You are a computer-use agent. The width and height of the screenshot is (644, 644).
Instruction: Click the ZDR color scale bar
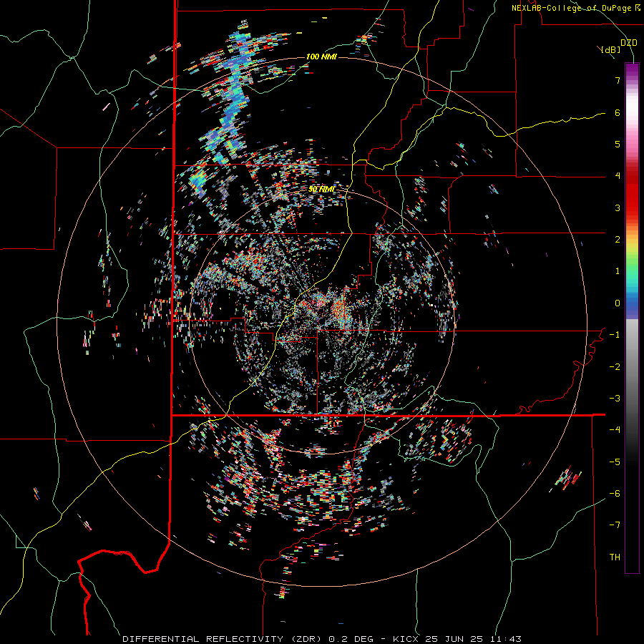(x=632, y=318)
